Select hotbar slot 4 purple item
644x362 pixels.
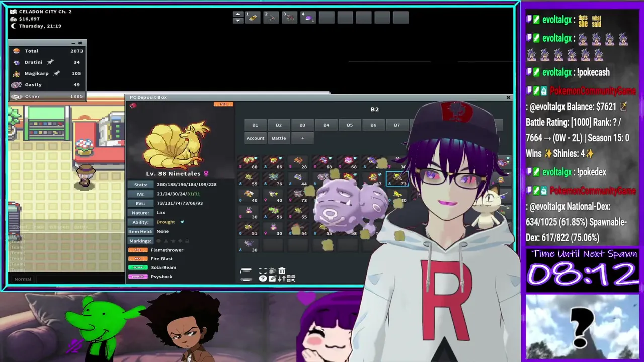click(308, 18)
